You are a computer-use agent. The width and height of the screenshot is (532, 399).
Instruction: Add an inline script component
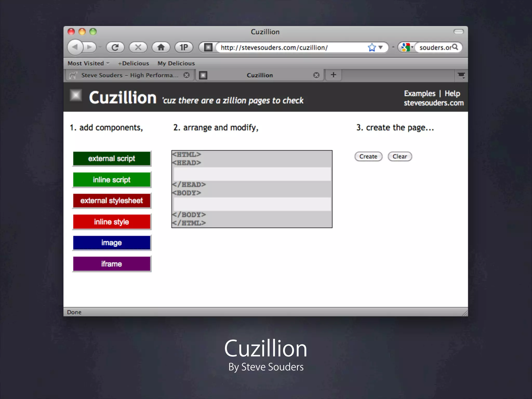(112, 180)
